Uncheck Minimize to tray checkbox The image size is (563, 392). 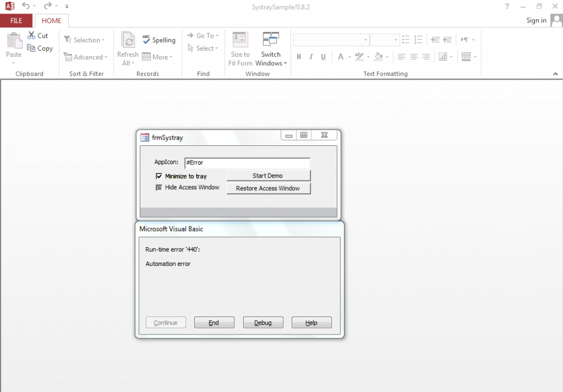tap(159, 176)
